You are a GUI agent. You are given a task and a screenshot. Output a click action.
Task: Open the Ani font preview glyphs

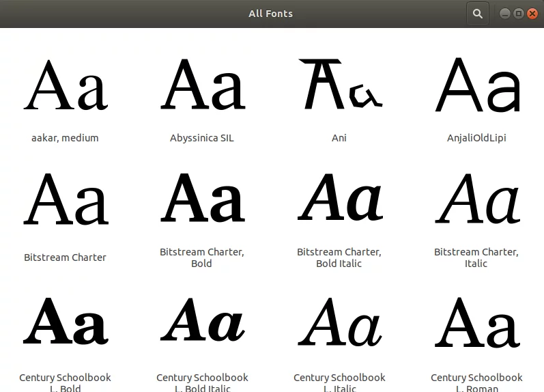339,85
